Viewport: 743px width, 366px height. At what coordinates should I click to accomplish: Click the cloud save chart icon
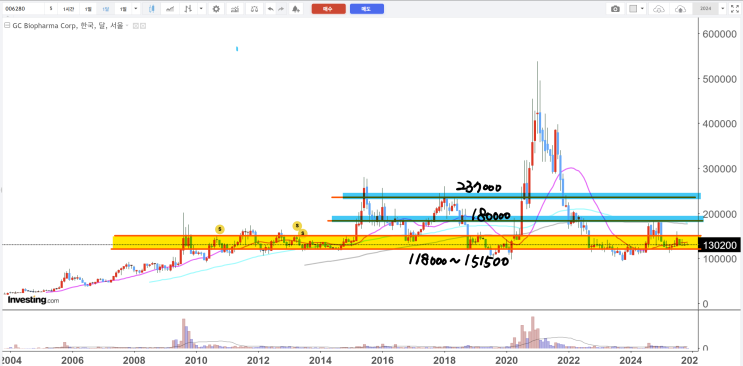680,9
